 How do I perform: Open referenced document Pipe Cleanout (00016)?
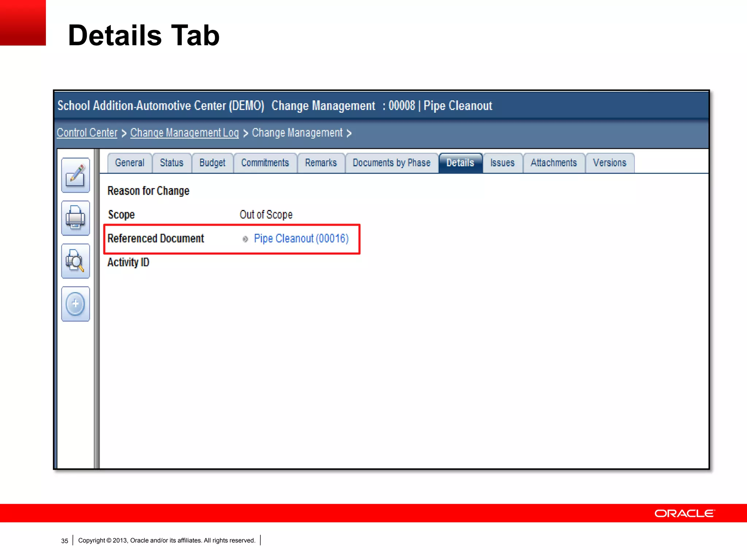(301, 238)
